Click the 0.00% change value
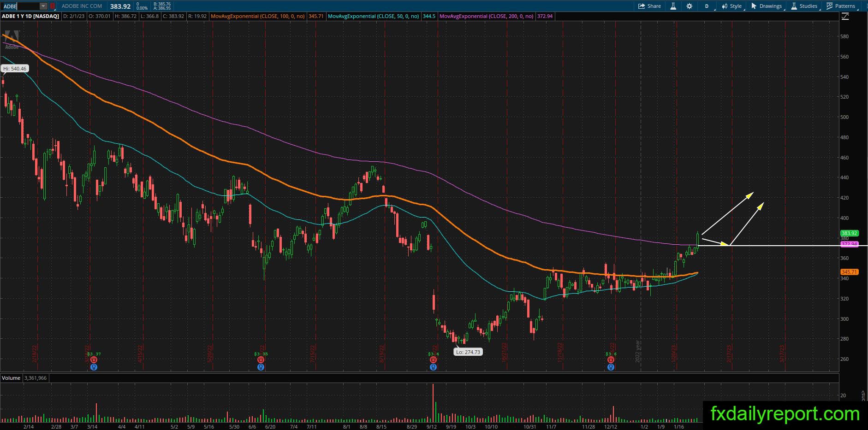 (142, 8)
